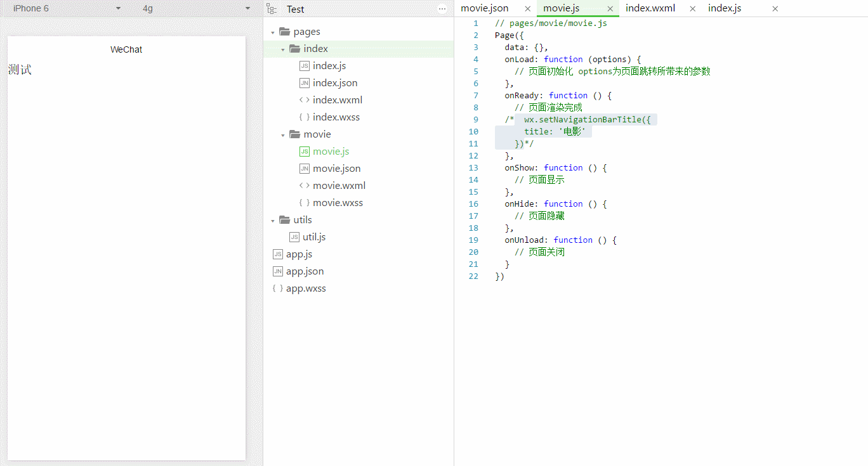
Task: Open the 4g network dropdown
Action: 247,9
